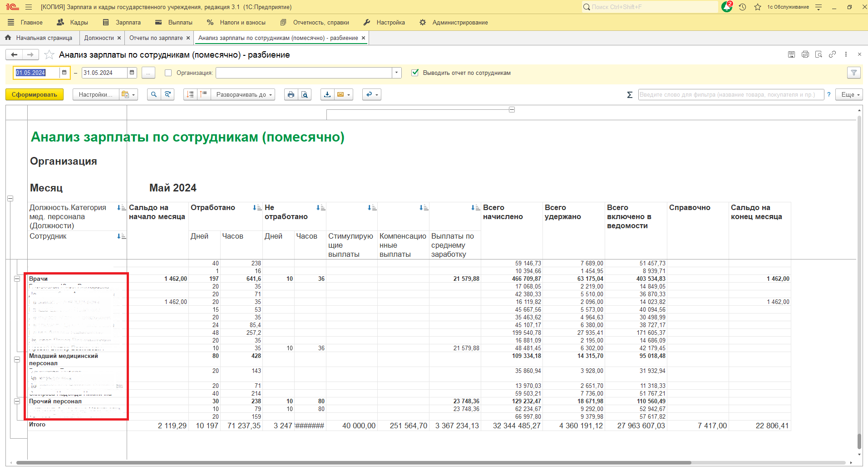Open the Выплаты menu section
868x470 pixels.
[x=174, y=22]
